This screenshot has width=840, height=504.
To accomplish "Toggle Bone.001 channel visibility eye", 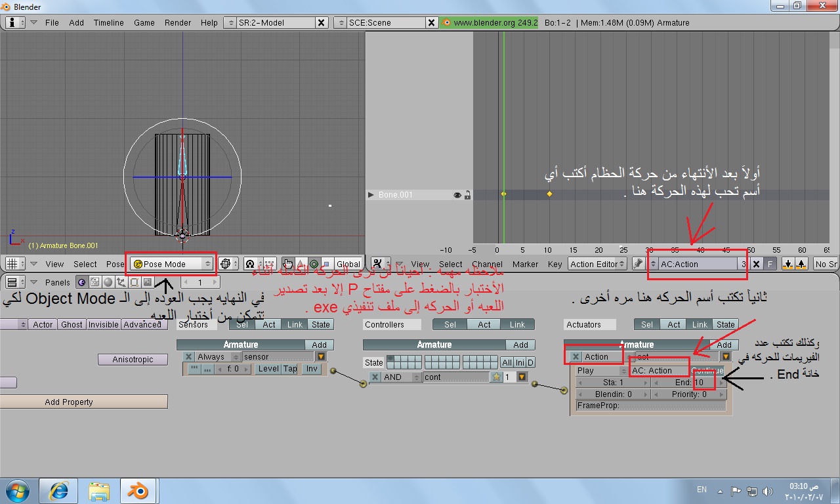I will click(457, 195).
